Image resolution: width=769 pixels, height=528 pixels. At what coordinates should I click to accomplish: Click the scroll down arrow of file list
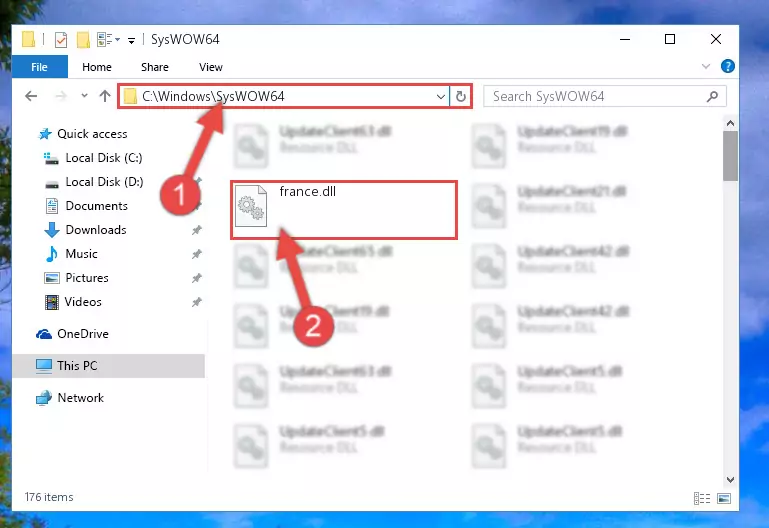coord(730,479)
